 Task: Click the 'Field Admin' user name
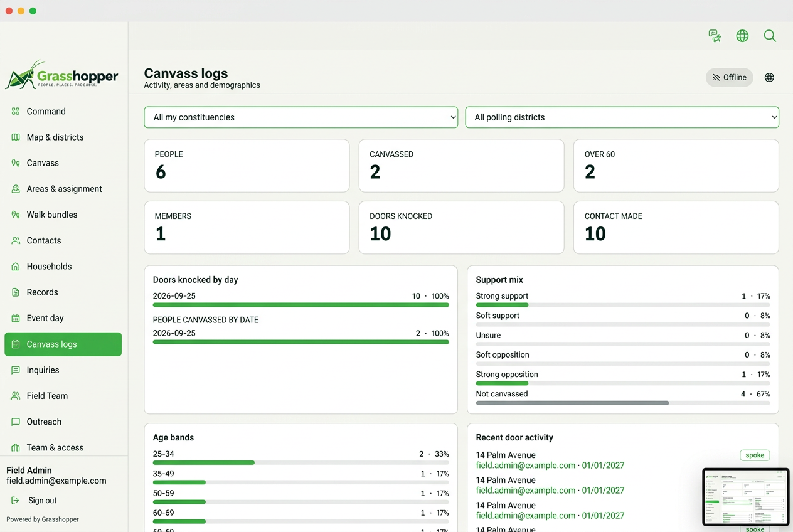(x=29, y=470)
